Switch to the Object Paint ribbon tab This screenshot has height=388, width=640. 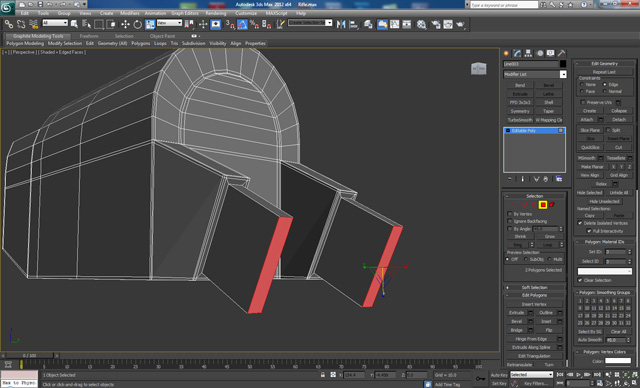[162, 36]
